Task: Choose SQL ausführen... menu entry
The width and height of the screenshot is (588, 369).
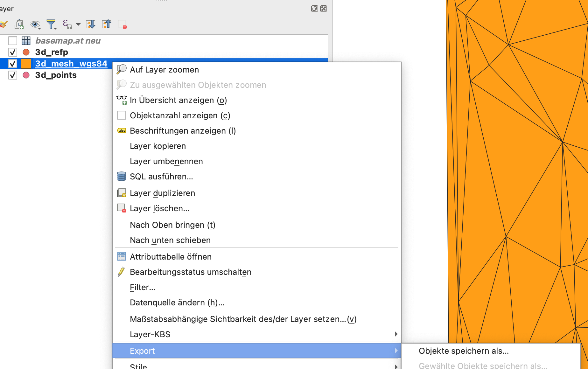Action: 257,177
